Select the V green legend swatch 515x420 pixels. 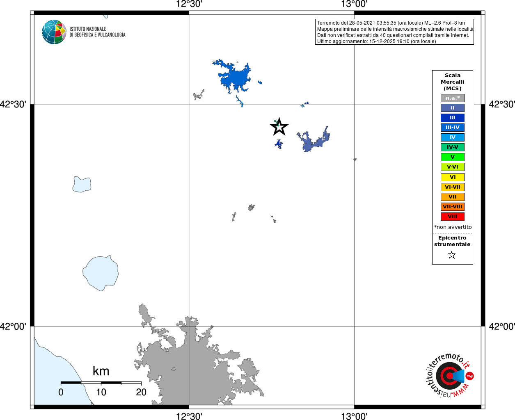tap(453, 157)
